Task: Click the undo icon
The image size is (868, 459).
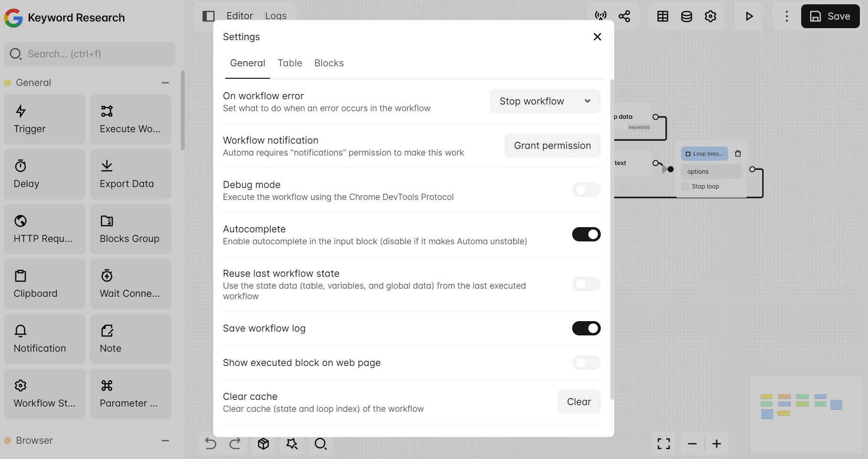Action: pos(210,444)
